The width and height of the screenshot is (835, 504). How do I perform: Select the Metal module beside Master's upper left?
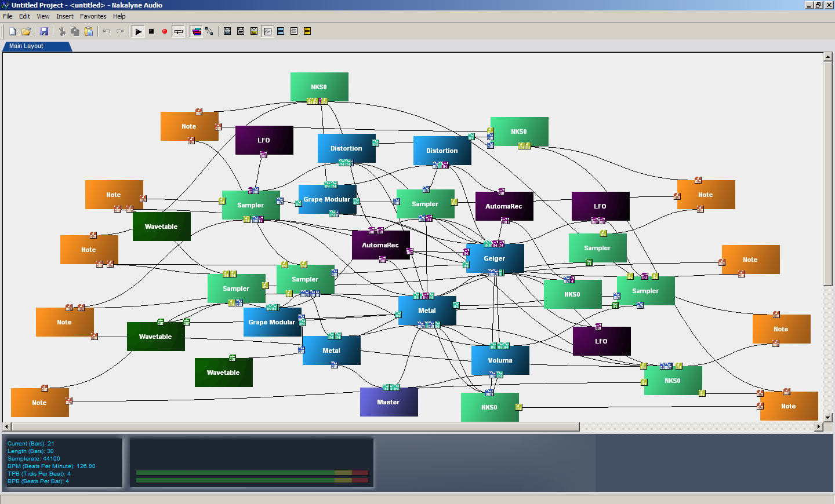[332, 350]
